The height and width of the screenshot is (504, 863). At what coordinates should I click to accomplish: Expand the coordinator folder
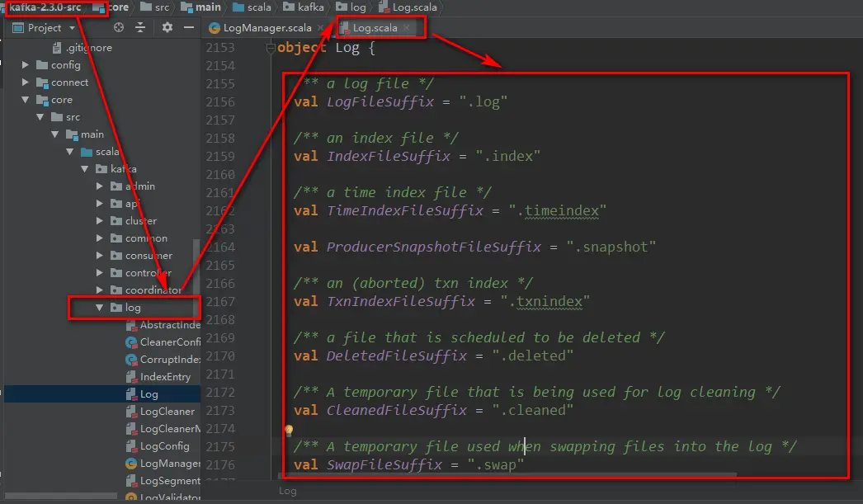[x=99, y=290]
